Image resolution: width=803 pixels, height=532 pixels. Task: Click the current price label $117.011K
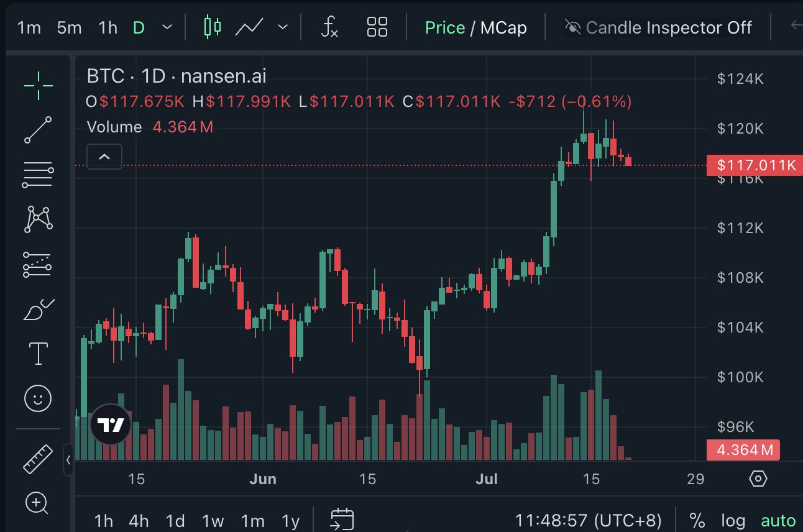coord(755,165)
